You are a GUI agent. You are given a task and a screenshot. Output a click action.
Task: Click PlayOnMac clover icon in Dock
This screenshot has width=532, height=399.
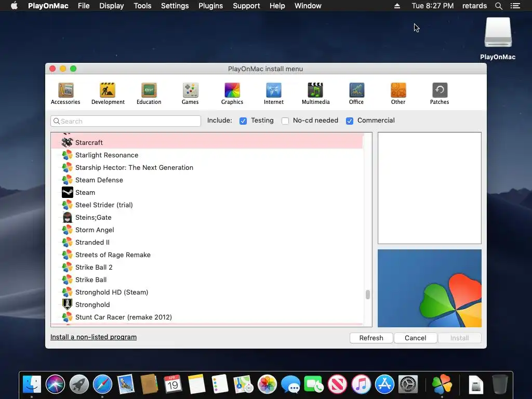click(442, 384)
